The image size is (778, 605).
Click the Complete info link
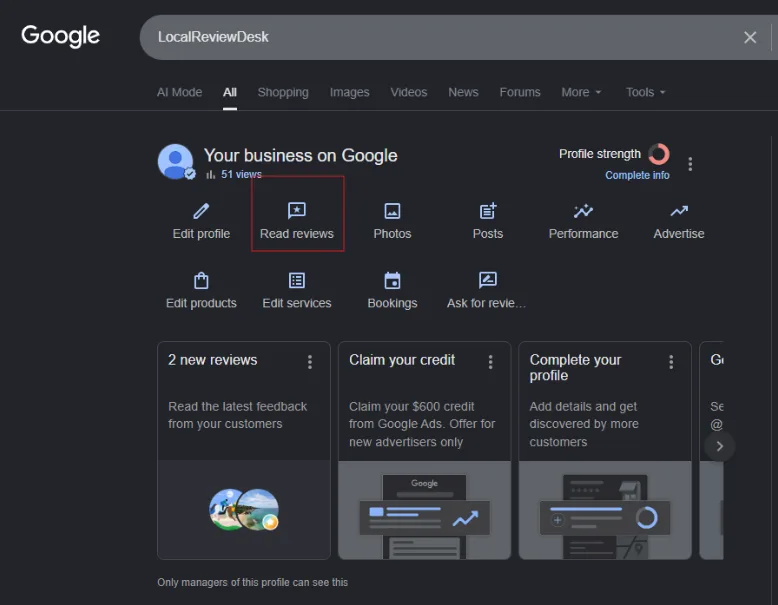(x=637, y=175)
